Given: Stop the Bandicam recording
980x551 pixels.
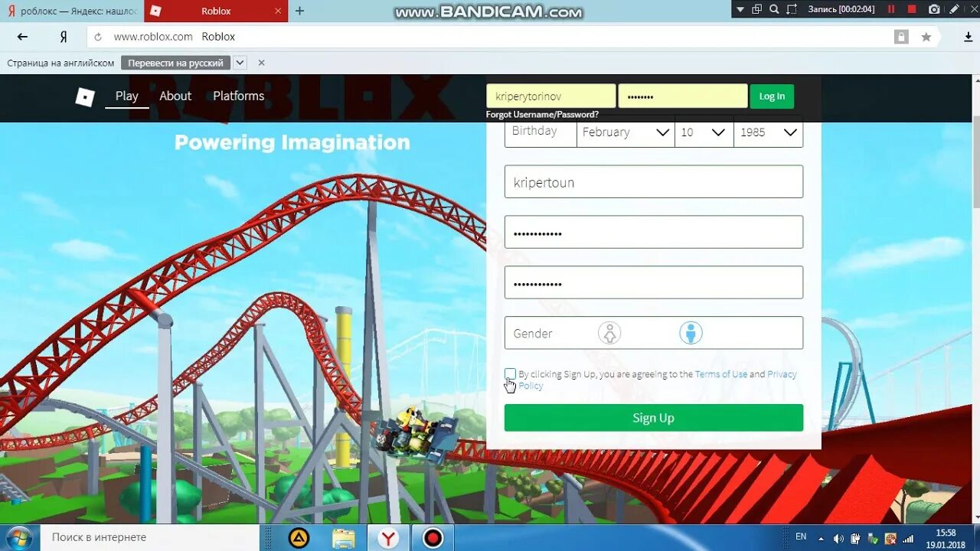Looking at the screenshot, I should point(912,9).
